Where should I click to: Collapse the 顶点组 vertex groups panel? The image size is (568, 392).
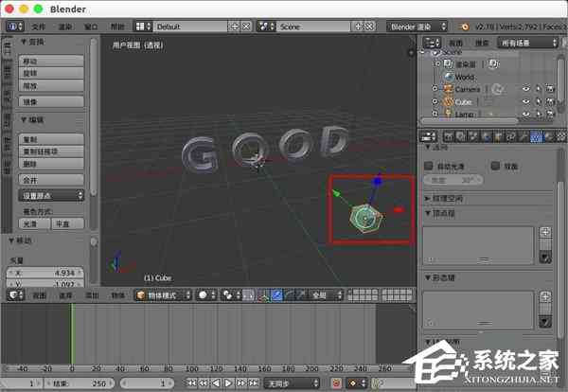click(428, 213)
